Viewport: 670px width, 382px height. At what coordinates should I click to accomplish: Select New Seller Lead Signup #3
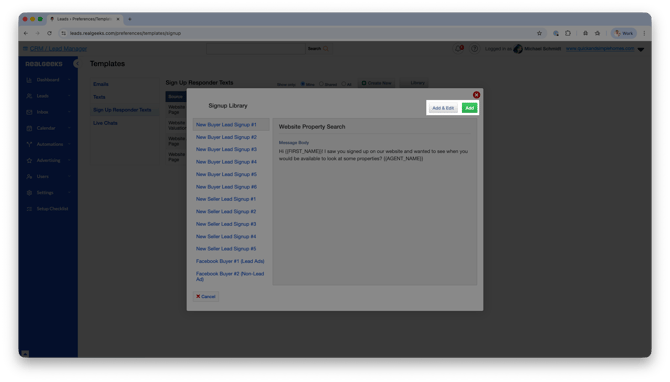226,224
